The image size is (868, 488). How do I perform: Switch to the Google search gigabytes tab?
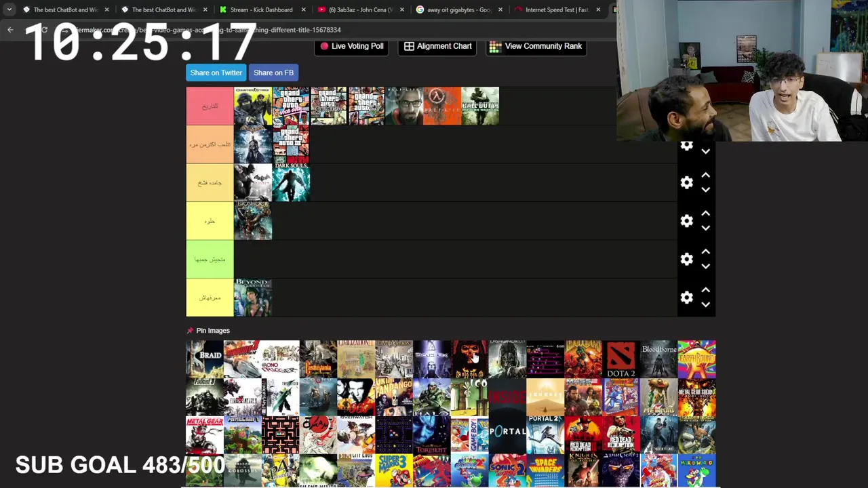(x=458, y=9)
